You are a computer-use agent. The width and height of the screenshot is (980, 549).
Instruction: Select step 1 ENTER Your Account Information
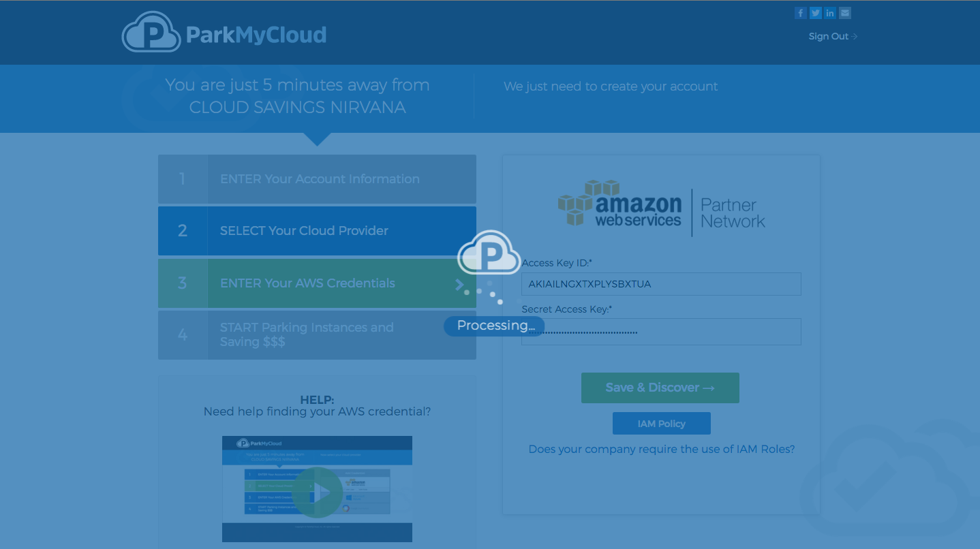[317, 179]
